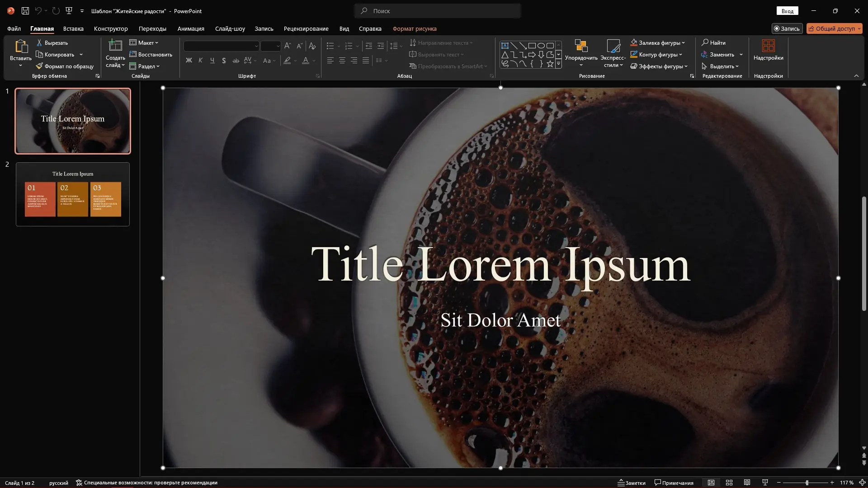Screen dimensions: 868x488
Task: Open the Add-ins (Надстройки) icon
Action: (x=768, y=46)
